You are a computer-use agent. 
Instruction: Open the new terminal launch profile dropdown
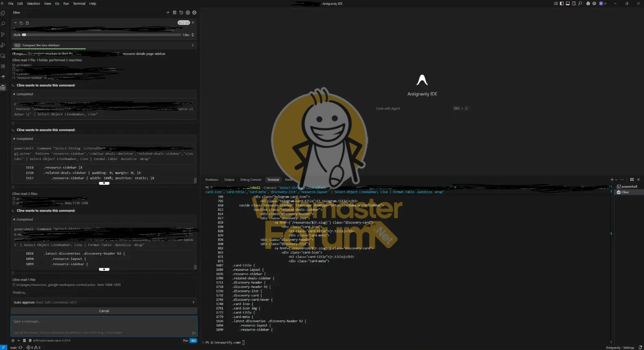(x=616, y=179)
